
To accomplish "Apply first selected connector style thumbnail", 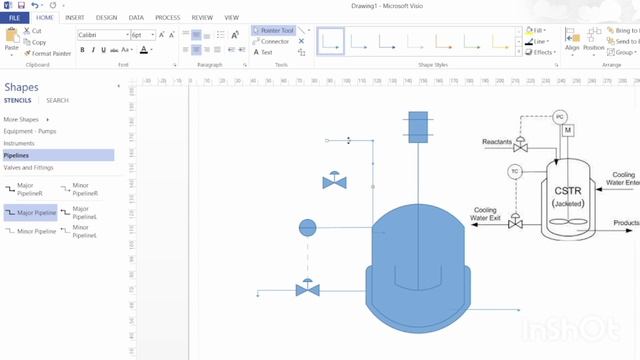I will coord(331,41).
